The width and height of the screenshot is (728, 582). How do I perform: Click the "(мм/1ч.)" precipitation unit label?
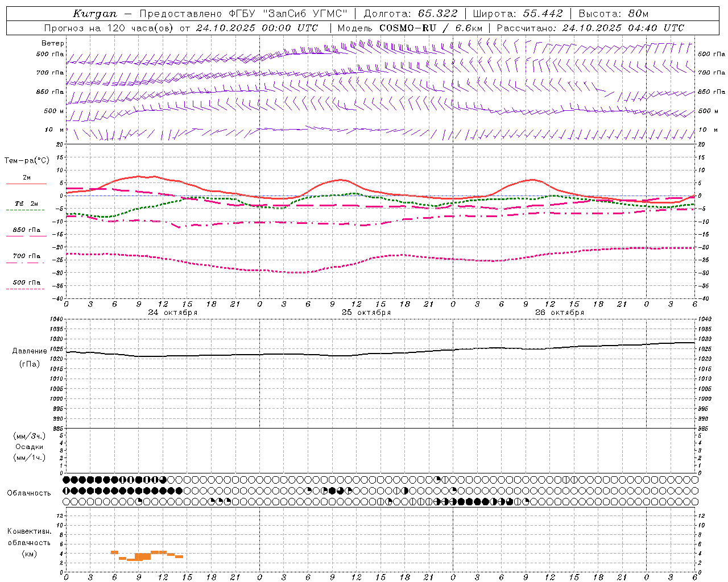(x=30, y=458)
